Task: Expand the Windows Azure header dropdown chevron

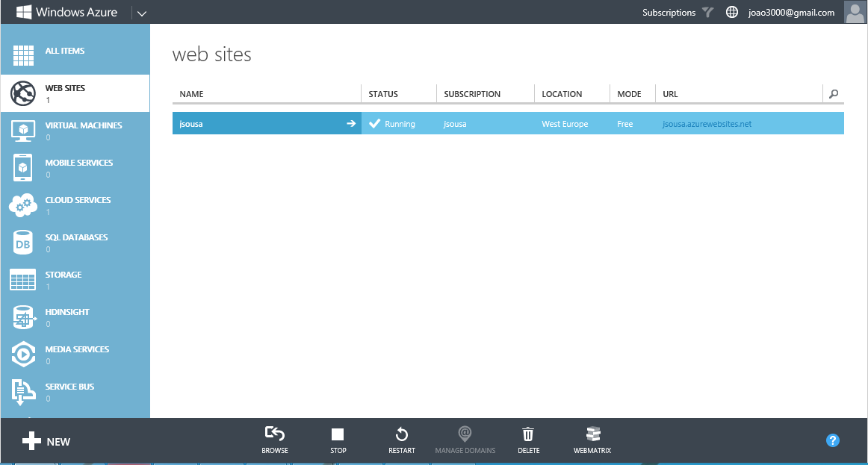Action: (x=142, y=13)
